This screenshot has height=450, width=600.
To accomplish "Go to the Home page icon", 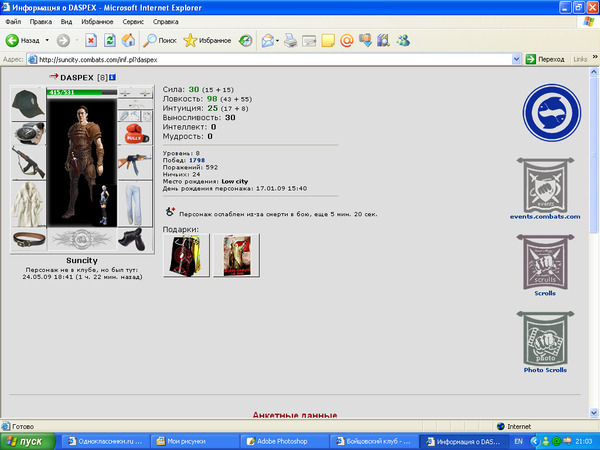I will click(129, 40).
